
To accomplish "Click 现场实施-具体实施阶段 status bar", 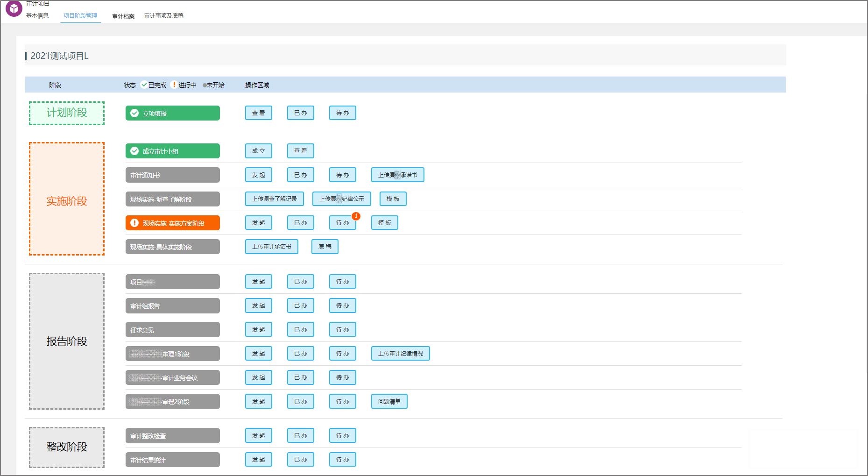I will [x=173, y=247].
